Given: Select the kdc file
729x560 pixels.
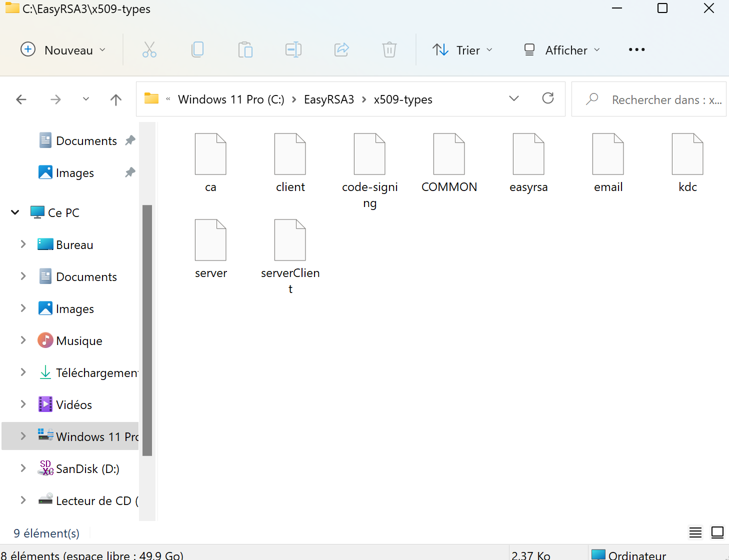Looking at the screenshot, I should click(687, 163).
